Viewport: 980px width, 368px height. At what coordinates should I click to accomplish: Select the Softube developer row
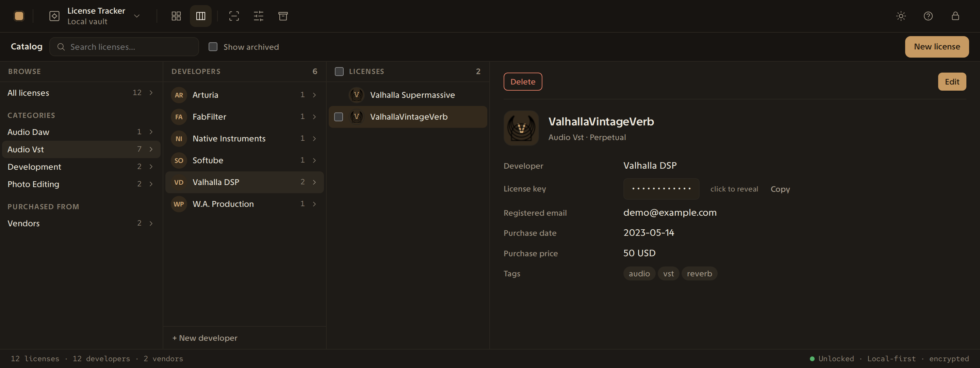[x=244, y=160]
